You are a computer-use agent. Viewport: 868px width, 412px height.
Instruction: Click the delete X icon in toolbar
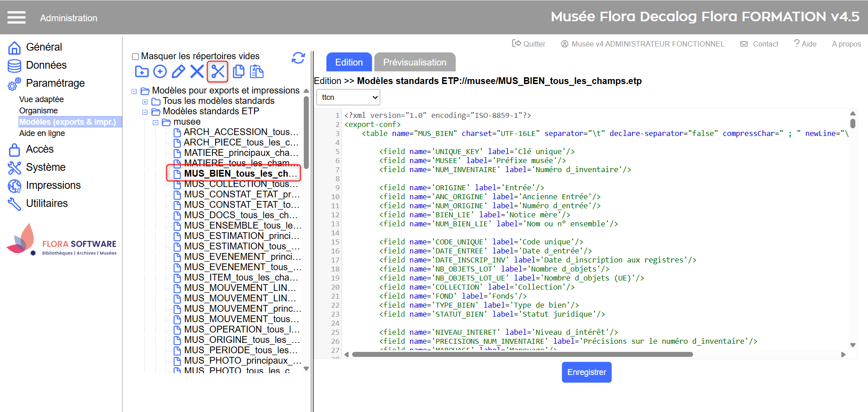coord(197,71)
